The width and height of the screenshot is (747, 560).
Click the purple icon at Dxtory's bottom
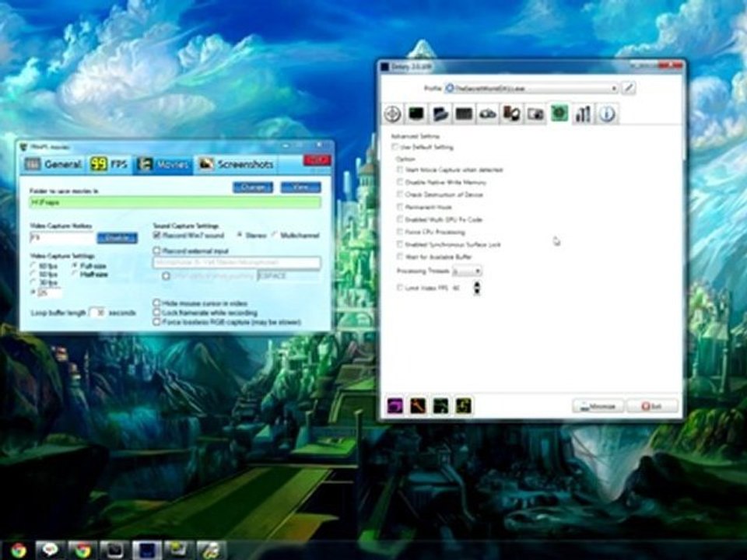tap(395, 406)
